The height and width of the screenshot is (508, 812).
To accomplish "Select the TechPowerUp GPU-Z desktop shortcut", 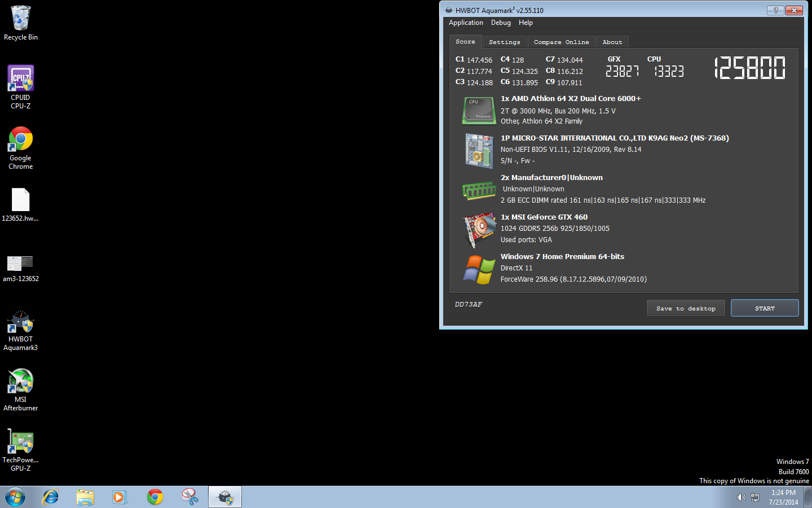I will click(x=21, y=450).
